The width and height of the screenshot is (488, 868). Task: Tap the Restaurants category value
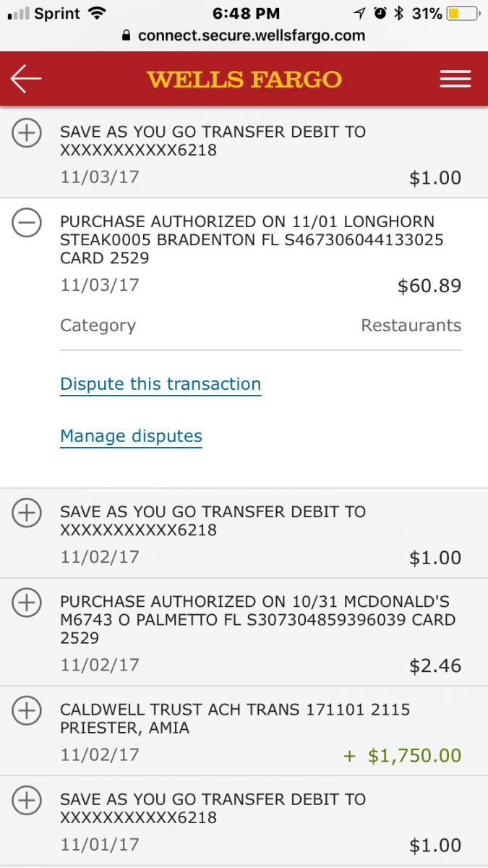[411, 325]
